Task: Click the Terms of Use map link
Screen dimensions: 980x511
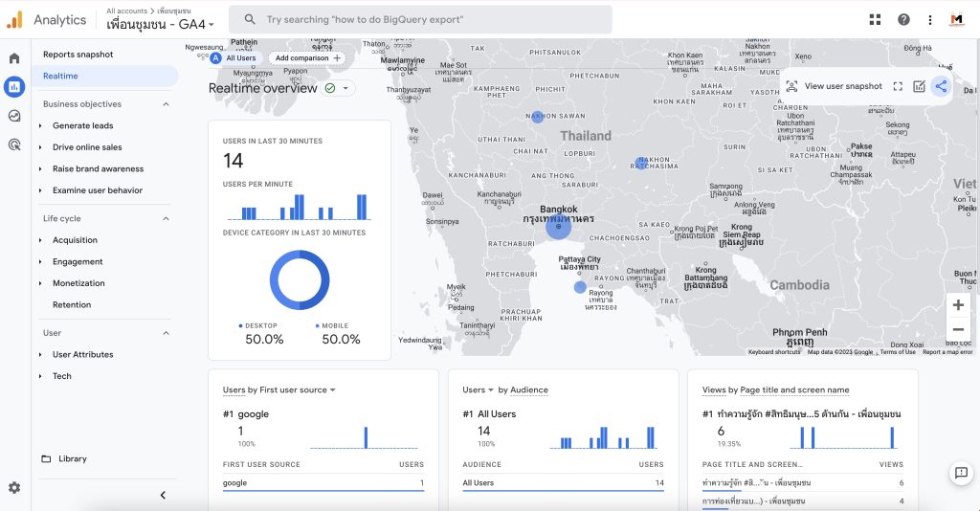Action: click(x=898, y=352)
